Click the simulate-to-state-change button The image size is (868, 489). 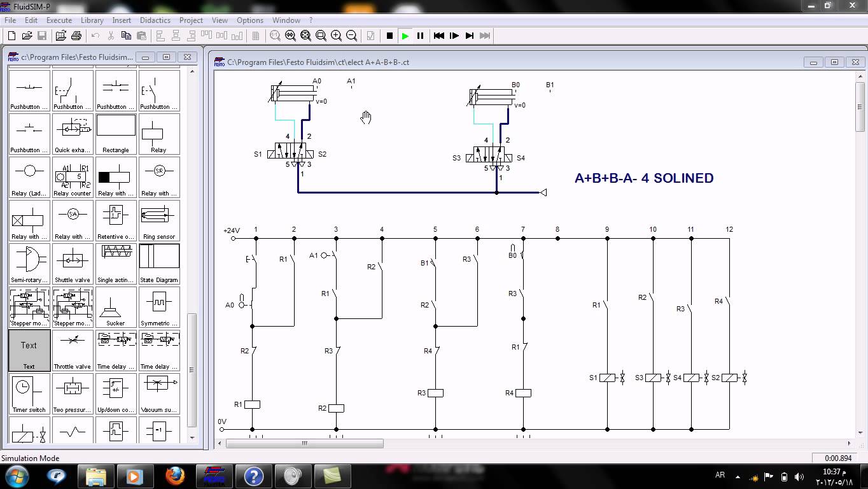(x=470, y=36)
